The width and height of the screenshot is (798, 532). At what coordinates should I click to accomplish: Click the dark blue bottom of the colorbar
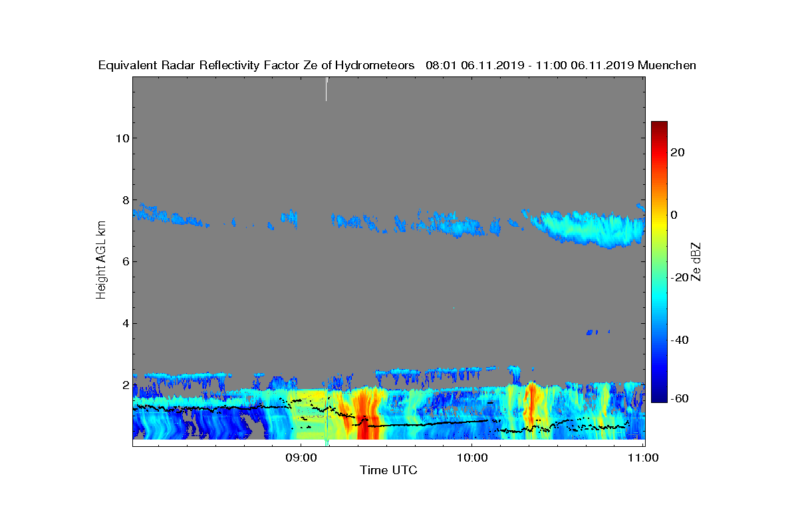coord(659,395)
